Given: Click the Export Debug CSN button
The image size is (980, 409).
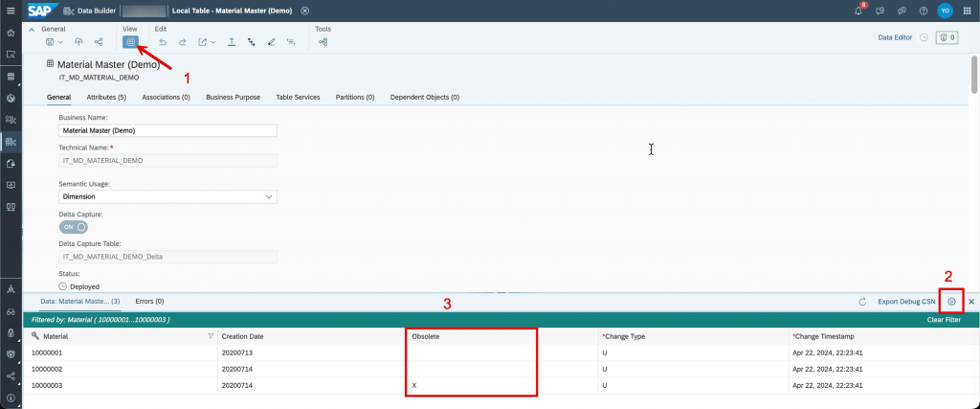Looking at the screenshot, I should point(906,302).
